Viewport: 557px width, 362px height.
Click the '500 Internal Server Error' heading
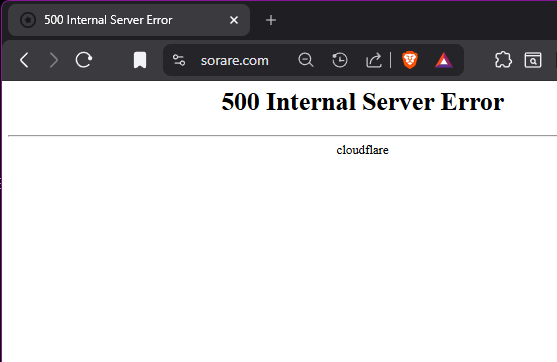click(x=363, y=102)
